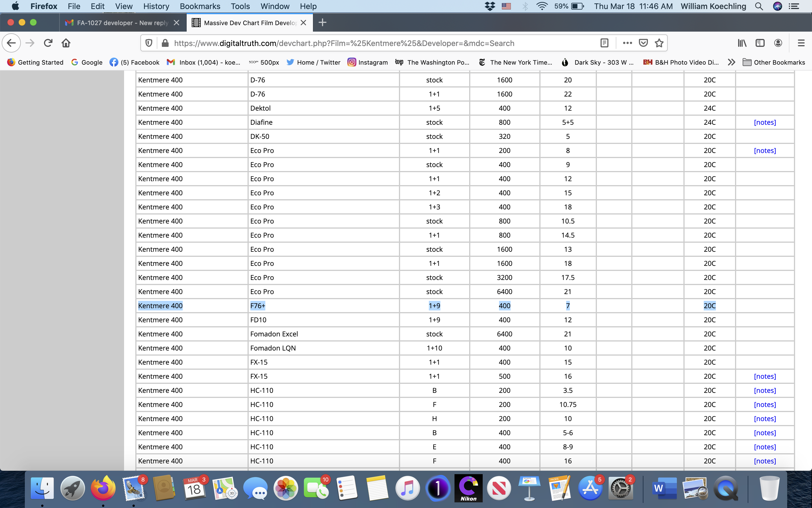Go to the Firefox home page
Screen dimensions: 812x508
[66, 43]
